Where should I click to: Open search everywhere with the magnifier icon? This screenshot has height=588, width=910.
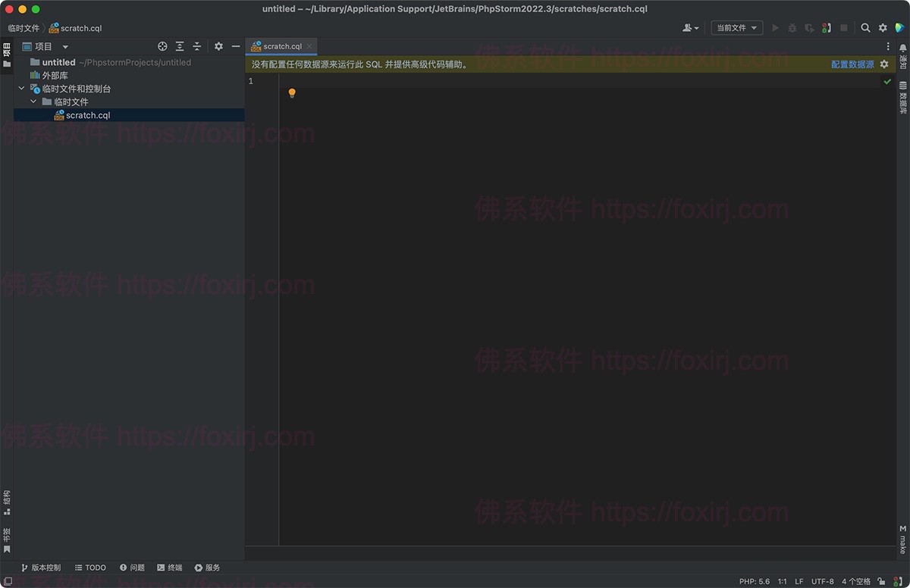(x=864, y=28)
